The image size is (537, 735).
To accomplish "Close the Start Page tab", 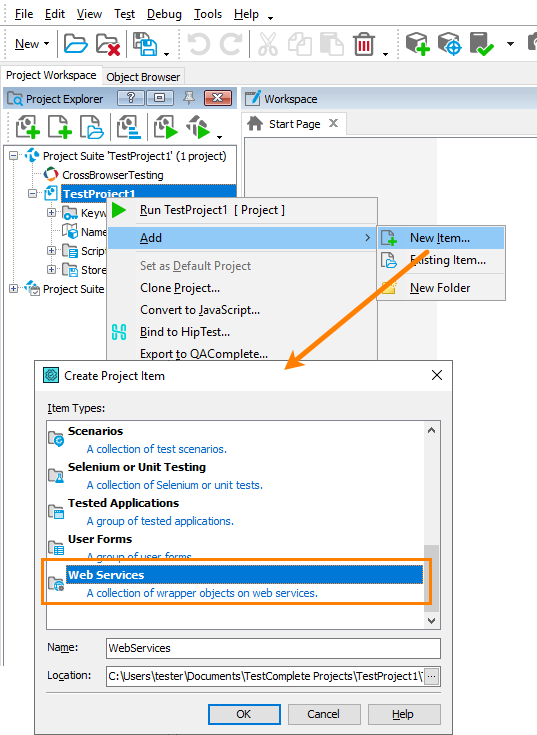I will click(333, 123).
